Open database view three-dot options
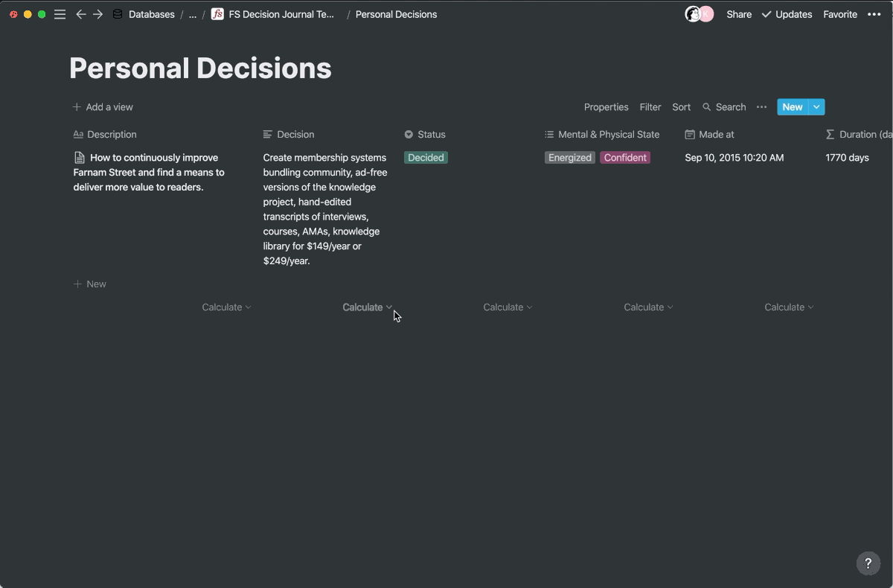893x588 pixels. [x=761, y=107]
